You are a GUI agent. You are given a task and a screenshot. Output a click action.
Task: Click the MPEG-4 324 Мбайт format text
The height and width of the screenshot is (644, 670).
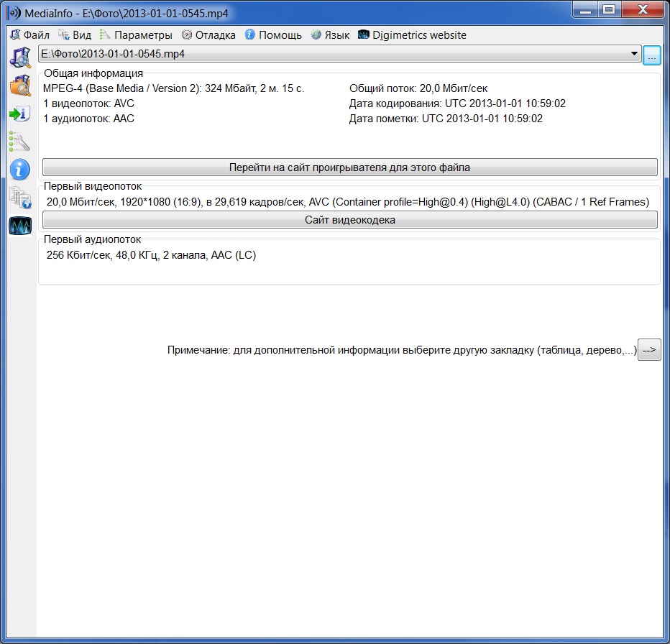[x=173, y=88]
